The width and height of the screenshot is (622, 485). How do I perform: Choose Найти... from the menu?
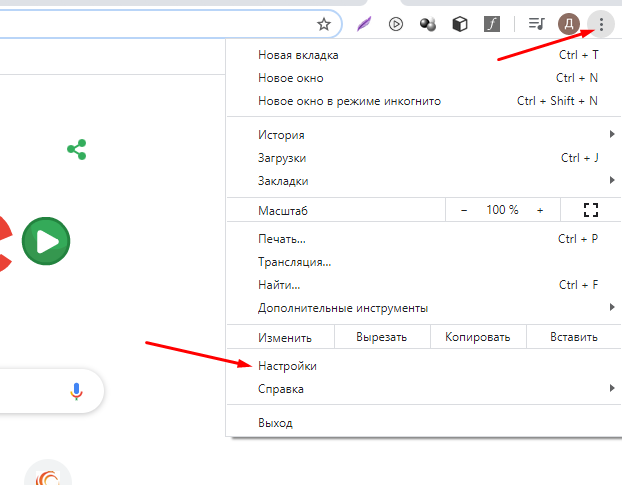pyautogui.click(x=424, y=285)
